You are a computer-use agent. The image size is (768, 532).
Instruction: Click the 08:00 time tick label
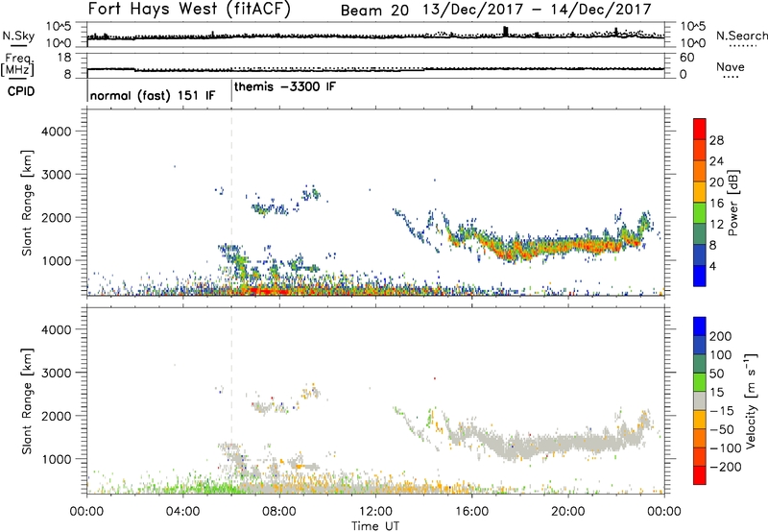pyautogui.click(x=279, y=512)
